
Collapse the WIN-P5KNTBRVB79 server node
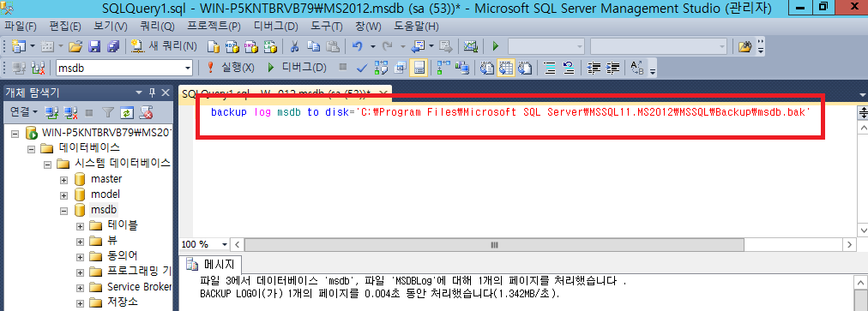pyautogui.click(x=15, y=134)
